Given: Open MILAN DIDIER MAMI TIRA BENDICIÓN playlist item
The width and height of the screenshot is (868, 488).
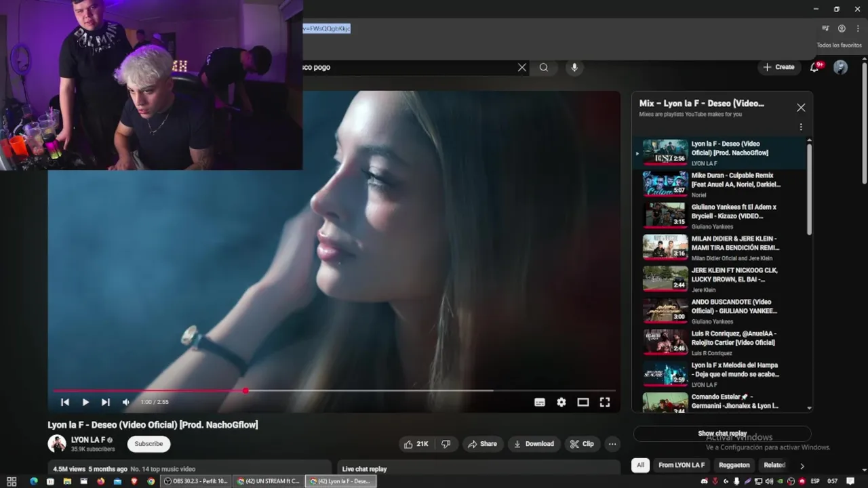Looking at the screenshot, I should coord(721,248).
